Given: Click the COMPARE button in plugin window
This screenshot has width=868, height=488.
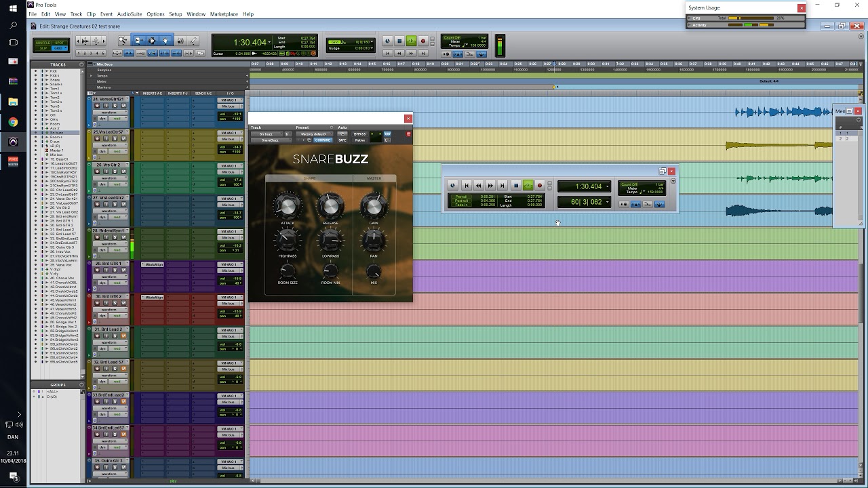Looking at the screenshot, I should click(323, 140).
